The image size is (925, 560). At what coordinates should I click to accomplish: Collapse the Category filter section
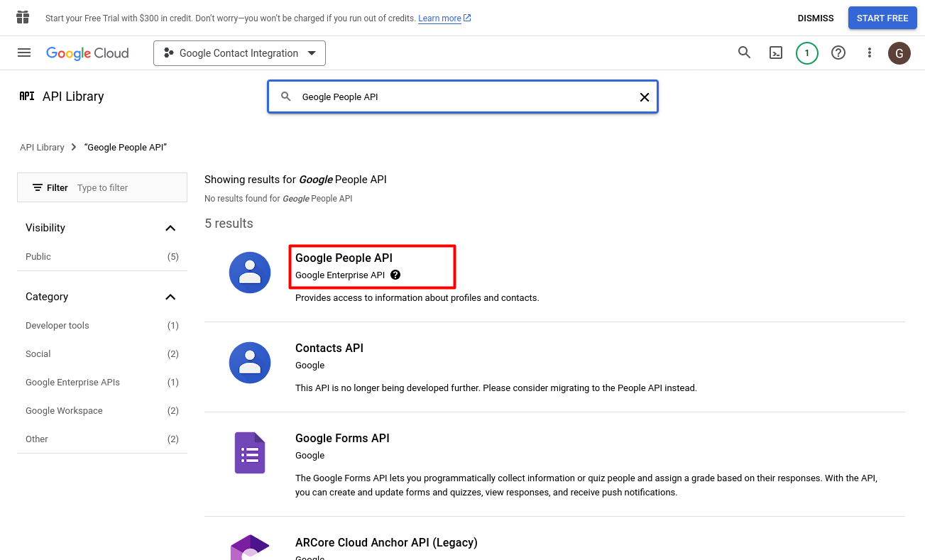coord(170,297)
